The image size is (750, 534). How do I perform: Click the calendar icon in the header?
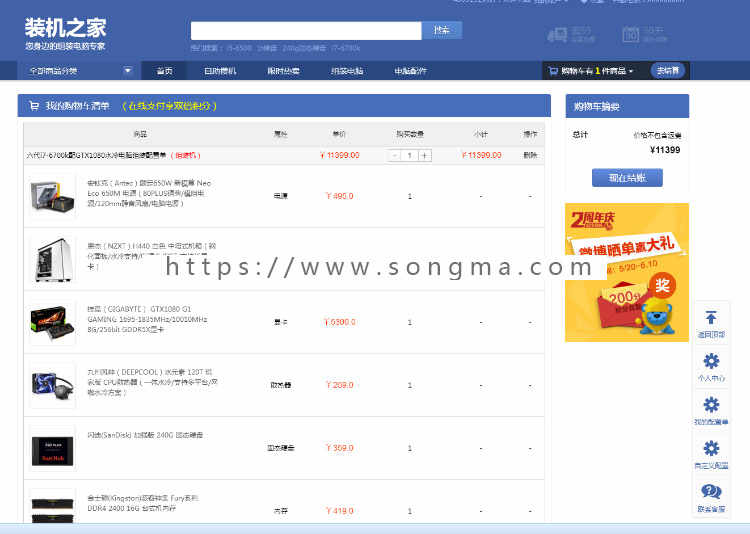[630, 34]
